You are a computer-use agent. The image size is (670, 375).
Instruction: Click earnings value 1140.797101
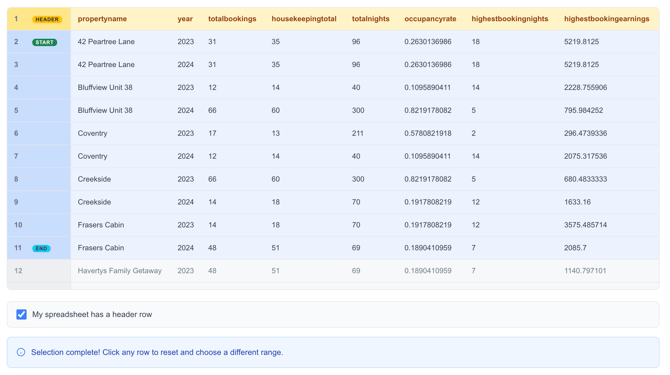[x=585, y=271]
